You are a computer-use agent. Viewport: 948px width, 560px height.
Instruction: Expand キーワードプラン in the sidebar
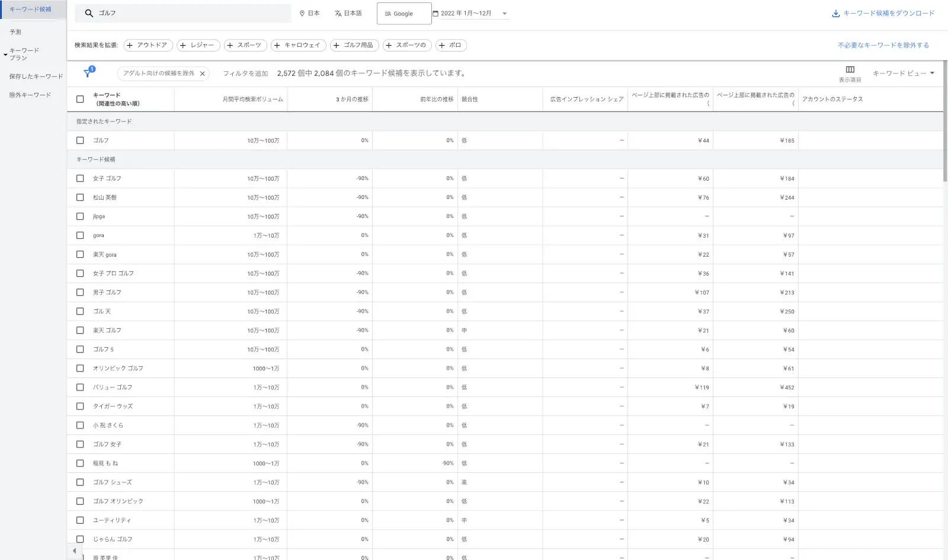coord(6,55)
